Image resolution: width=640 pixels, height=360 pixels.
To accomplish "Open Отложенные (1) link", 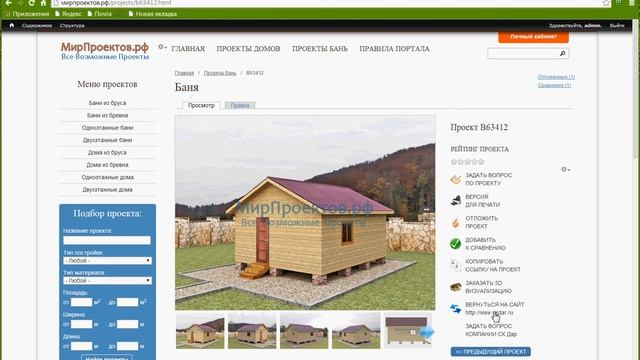I will click(556, 77).
